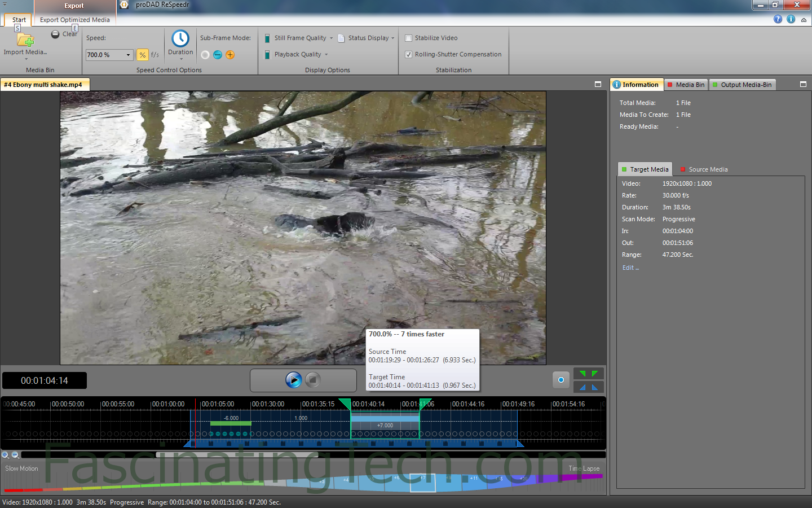Open the Duration clock tool

180,38
